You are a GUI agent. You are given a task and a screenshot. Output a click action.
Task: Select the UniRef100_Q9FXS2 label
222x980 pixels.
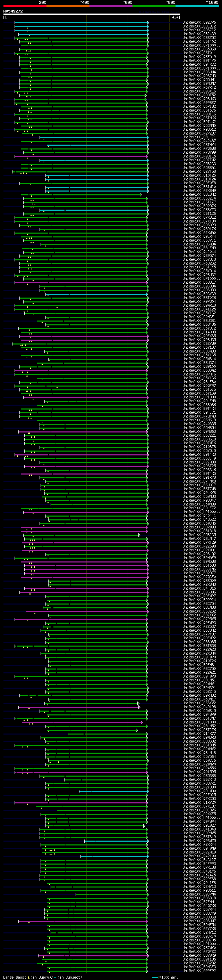199,64
